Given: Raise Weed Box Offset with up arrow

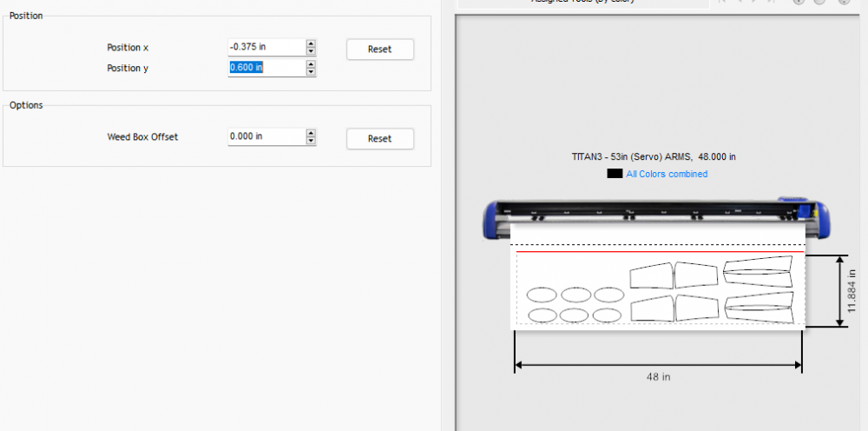Looking at the screenshot, I should 311,133.
